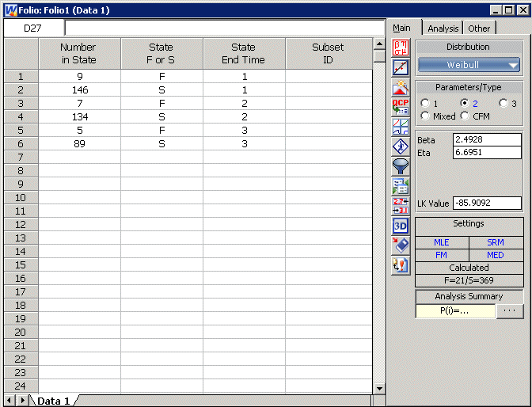
Task: Click the Beta value field
Action: [x=486, y=139]
